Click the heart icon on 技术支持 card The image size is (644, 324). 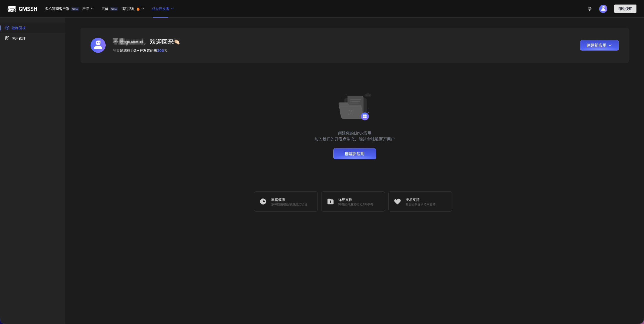coord(397,201)
